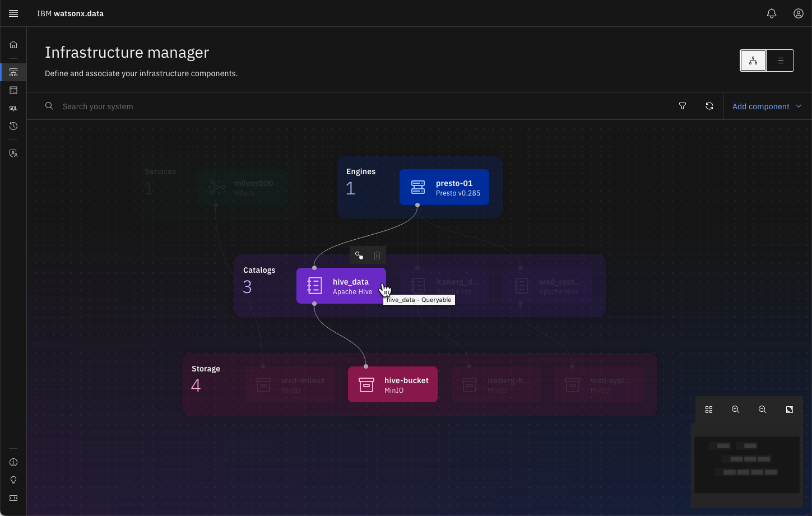
Task: Select the hive_data catalog node
Action: (341, 286)
